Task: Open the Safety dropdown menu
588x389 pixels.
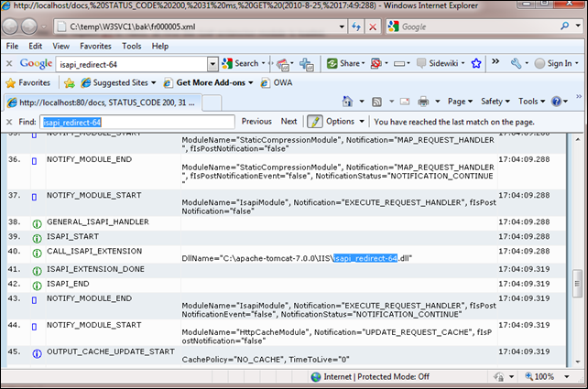Action: pos(495,102)
